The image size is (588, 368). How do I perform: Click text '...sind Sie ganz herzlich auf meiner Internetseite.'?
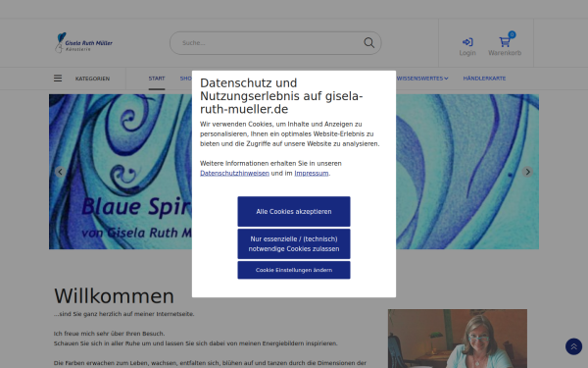click(x=124, y=314)
